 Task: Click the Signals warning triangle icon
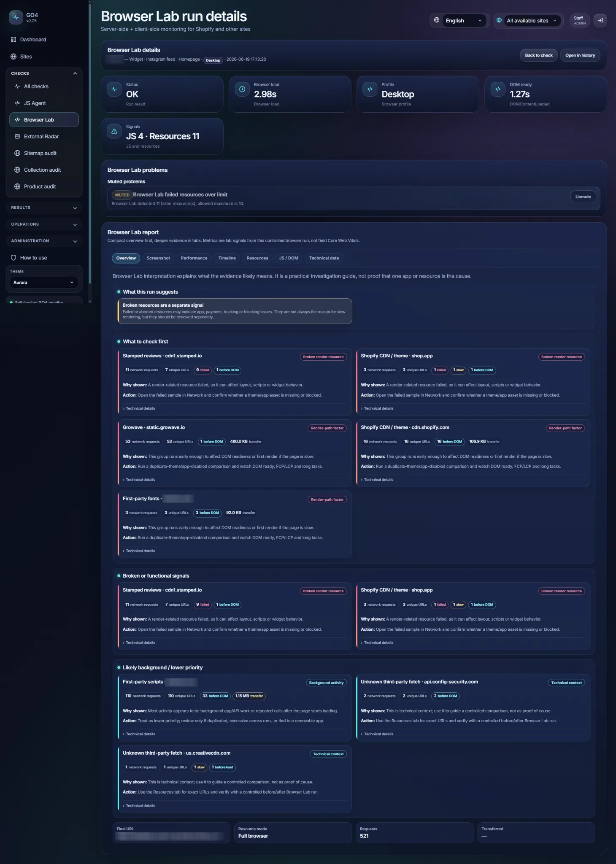click(114, 131)
